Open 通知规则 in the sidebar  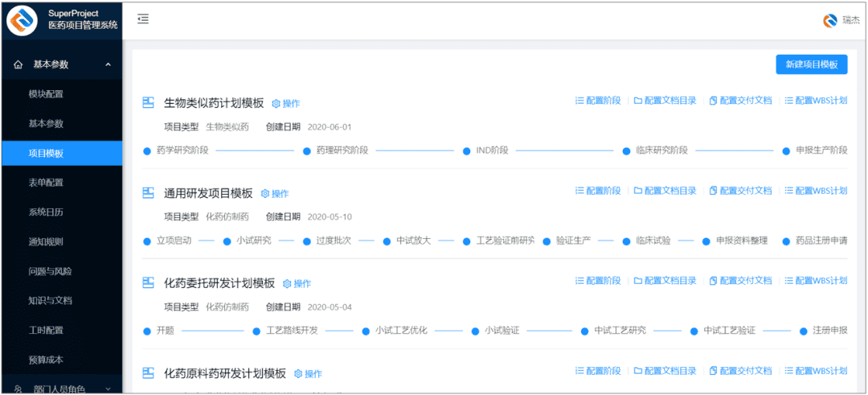point(46,241)
